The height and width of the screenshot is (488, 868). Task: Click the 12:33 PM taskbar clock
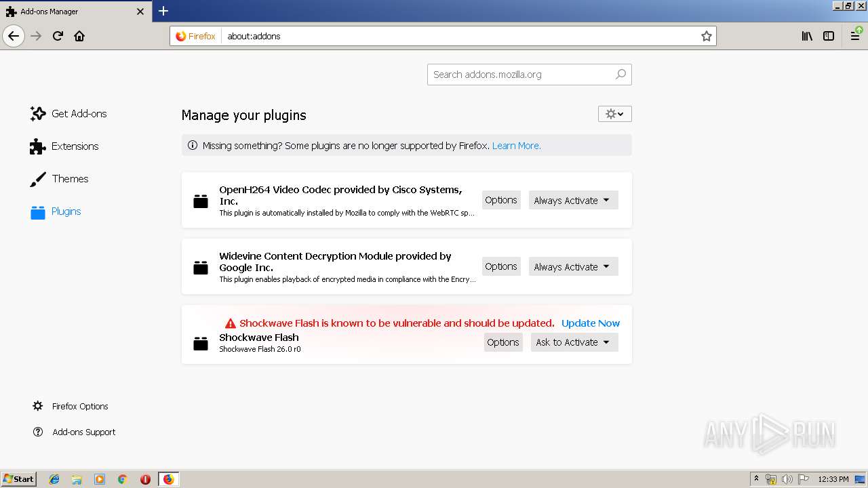[x=833, y=479]
